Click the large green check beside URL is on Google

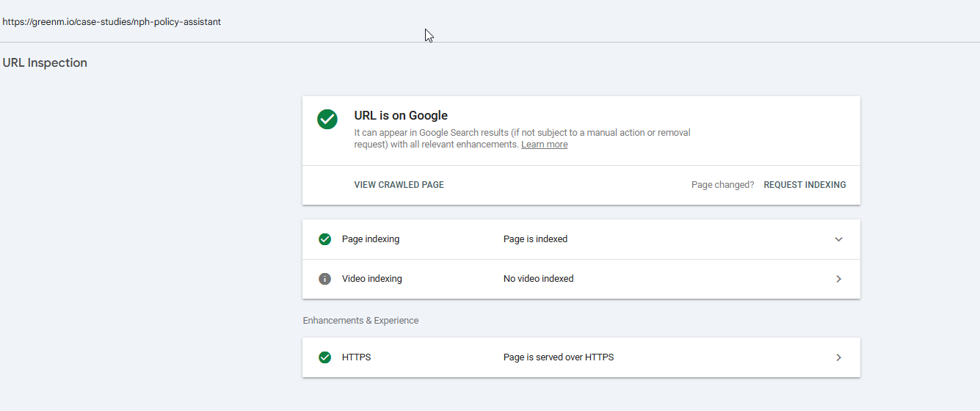point(327,120)
